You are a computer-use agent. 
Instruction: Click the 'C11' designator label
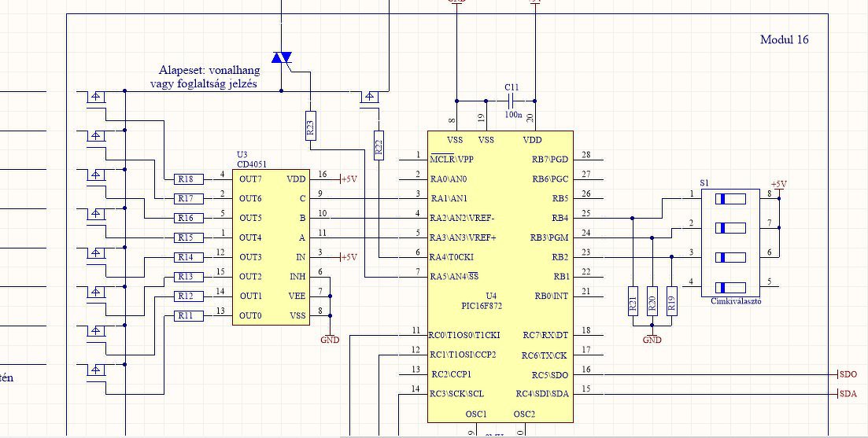[512, 87]
